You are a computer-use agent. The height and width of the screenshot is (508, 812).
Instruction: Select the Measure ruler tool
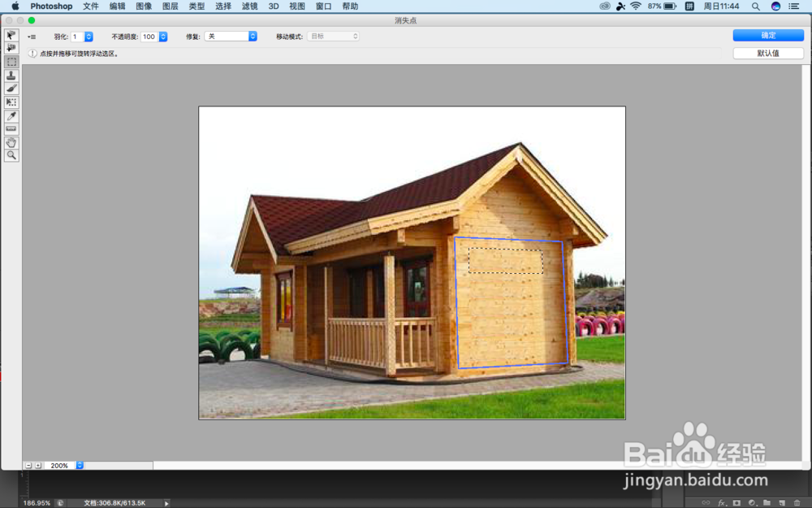click(x=11, y=129)
